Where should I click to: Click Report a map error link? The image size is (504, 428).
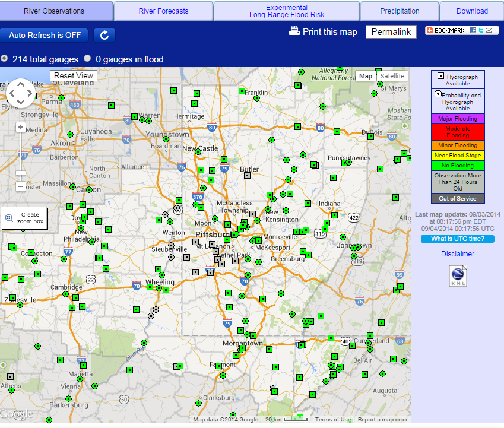[x=382, y=419]
